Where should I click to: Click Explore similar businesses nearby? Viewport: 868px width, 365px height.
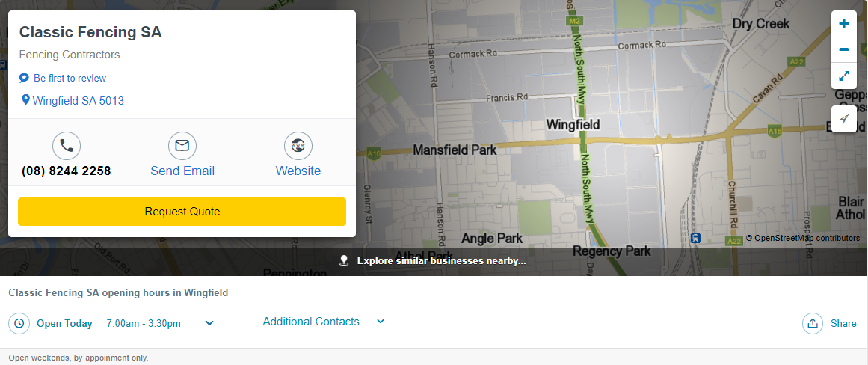click(441, 260)
